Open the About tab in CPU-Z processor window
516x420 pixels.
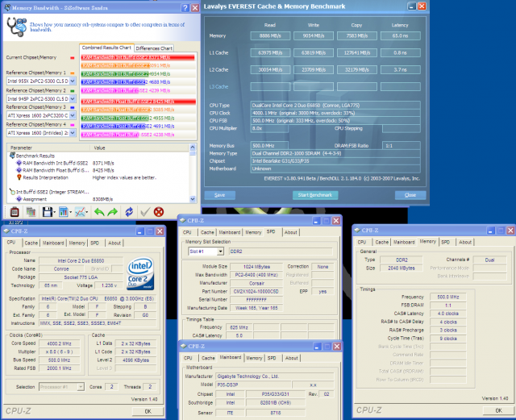(x=114, y=243)
